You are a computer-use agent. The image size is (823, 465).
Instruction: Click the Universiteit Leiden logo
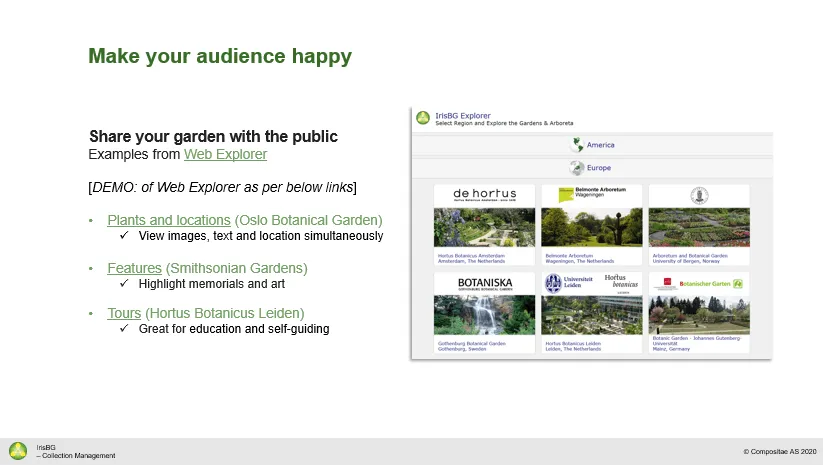pyautogui.click(x=569, y=283)
